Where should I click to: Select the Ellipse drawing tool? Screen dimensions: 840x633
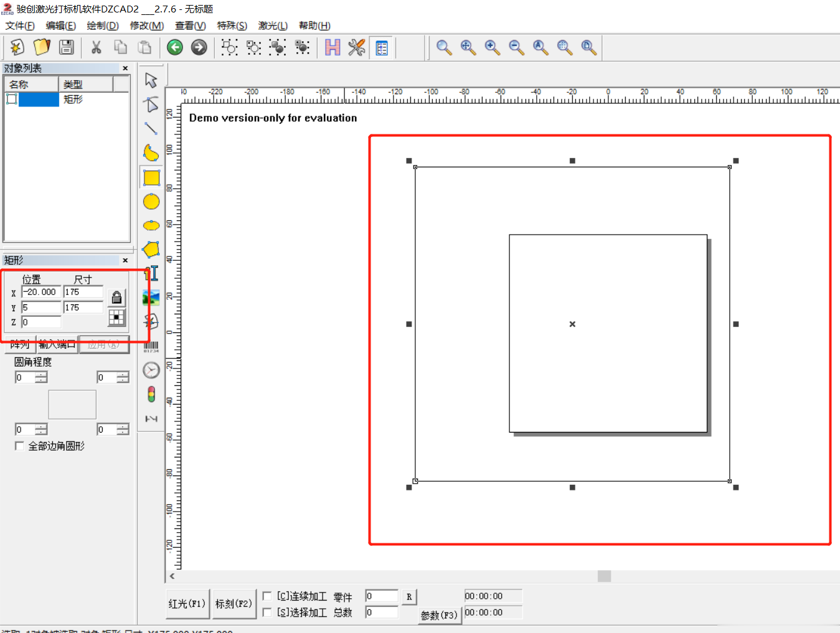click(151, 225)
